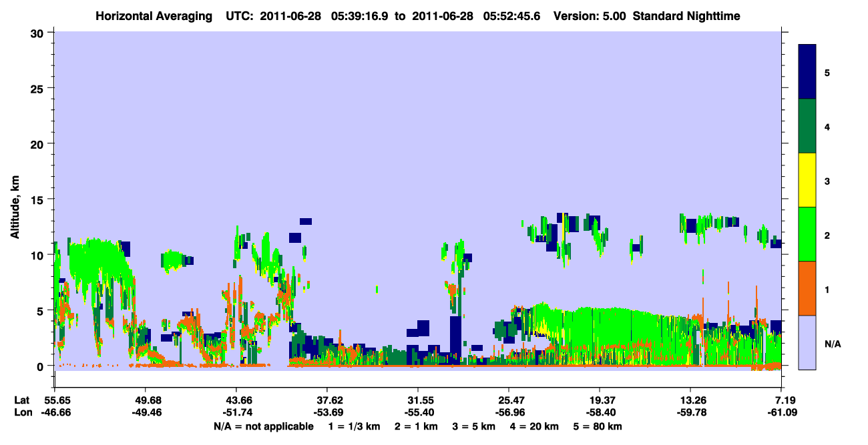Click the longitude value -58.40
The image size is (868, 445).
pos(600,412)
